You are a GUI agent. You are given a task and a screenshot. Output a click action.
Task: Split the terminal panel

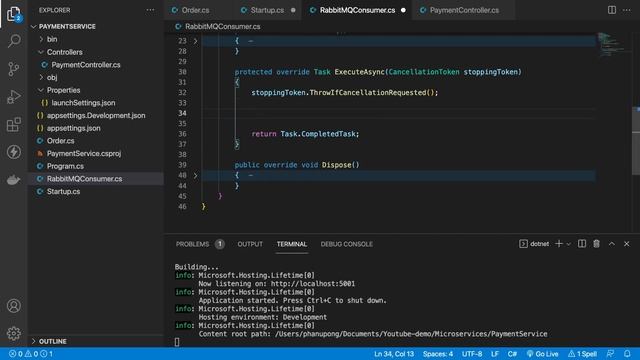click(x=582, y=244)
